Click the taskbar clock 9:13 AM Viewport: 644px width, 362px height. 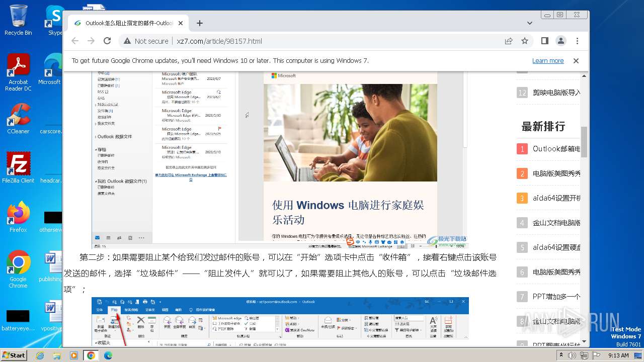pyautogui.click(x=618, y=355)
